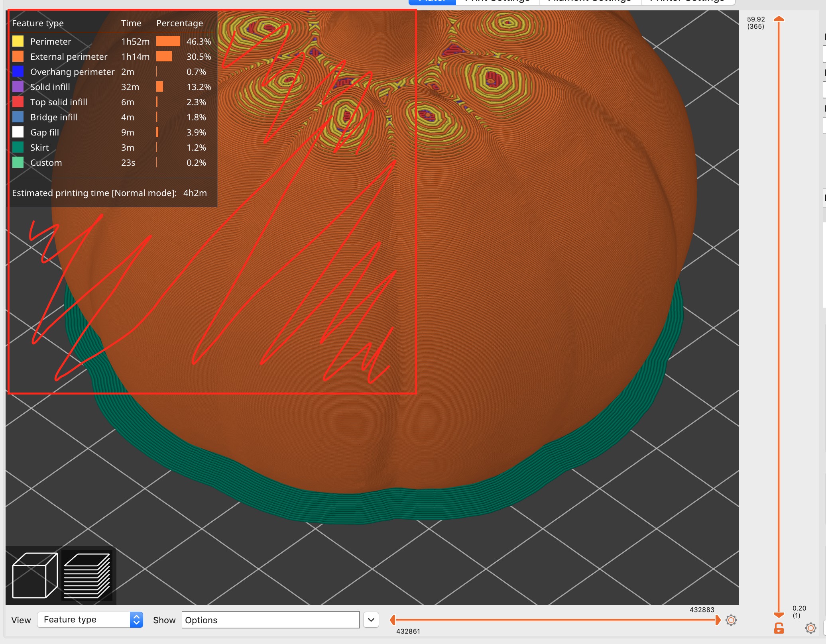Image resolution: width=826 pixels, height=644 pixels.
Task: Click the Time column header in legend
Action: tap(131, 23)
